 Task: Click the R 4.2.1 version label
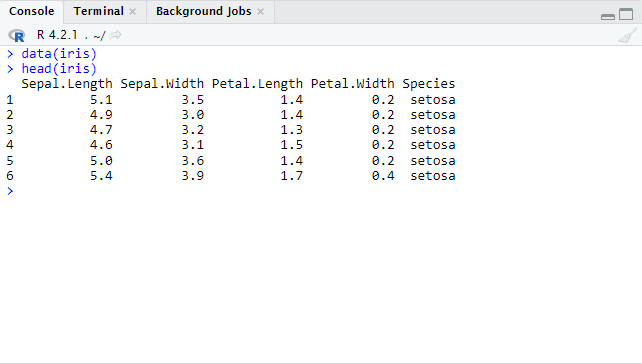57,35
